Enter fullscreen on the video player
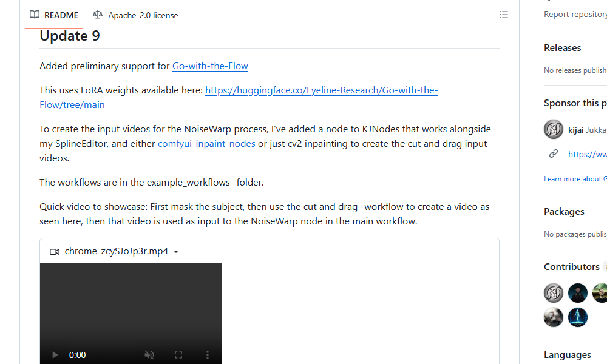The width and height of the screenshot is (607, 364). 178,355
